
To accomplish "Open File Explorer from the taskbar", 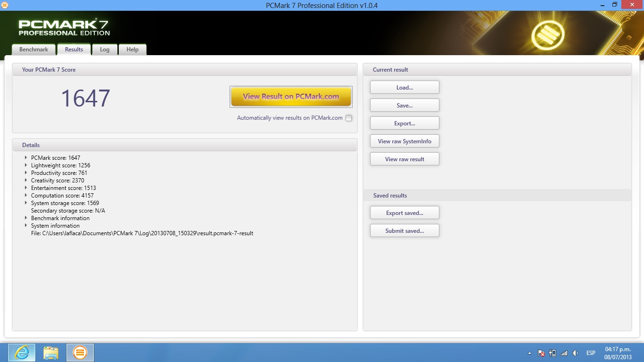I will tap(51, 353).
